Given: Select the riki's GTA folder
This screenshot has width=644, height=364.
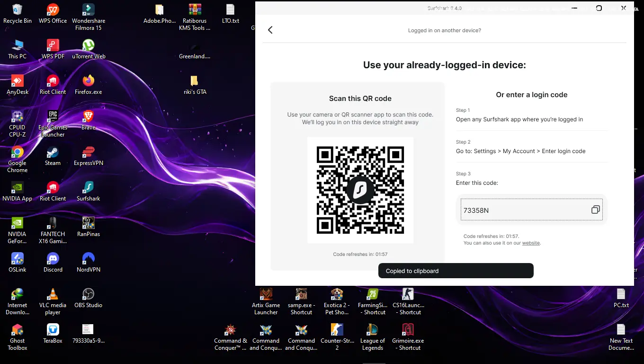Looking at the screenshot, I should pos(195,85).
